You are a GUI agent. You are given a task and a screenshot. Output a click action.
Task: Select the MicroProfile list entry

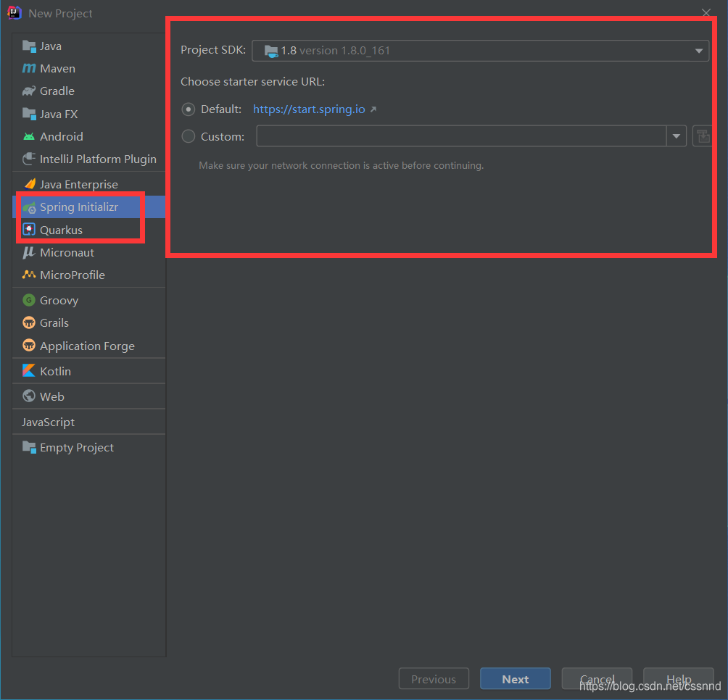coord(88,275)
